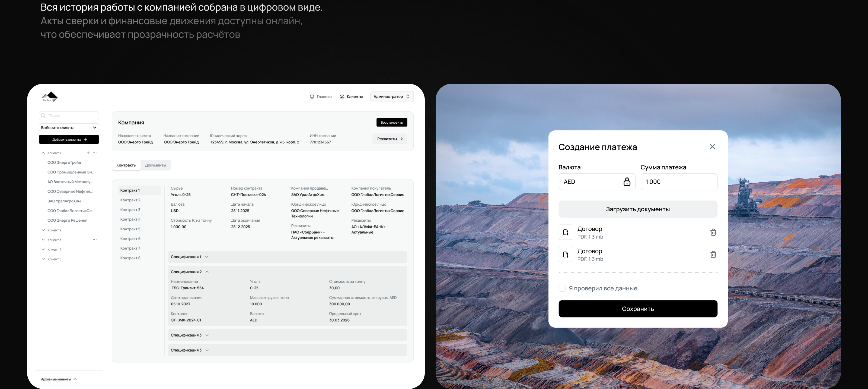Click the plus icon next to Клиент 1
The height and width of the screenshot is (389, 868).
[88, 153]
